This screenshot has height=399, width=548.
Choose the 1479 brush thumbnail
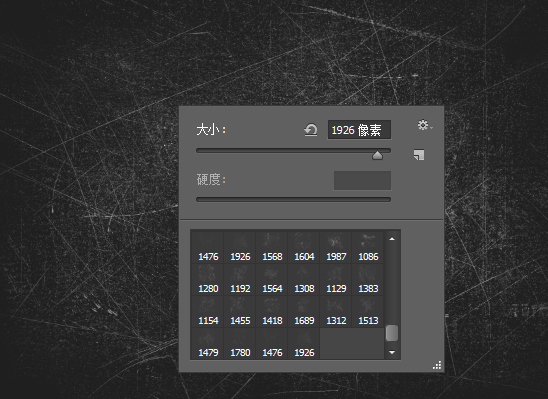click(208, 343)
